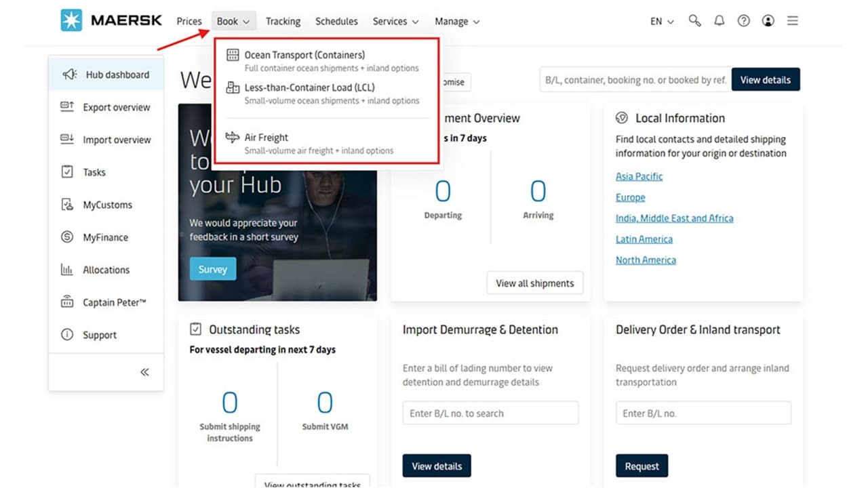Open MyCustoms in the sidebar
Image resolution: width=868 pixels, height=488 pixels.
pos(107,205)
